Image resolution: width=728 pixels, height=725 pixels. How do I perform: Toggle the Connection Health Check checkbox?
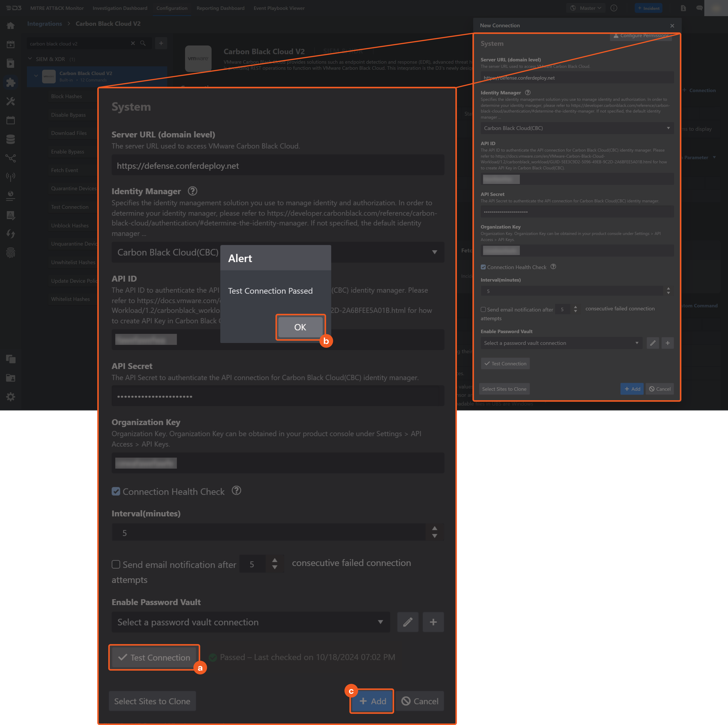[116, 492]
